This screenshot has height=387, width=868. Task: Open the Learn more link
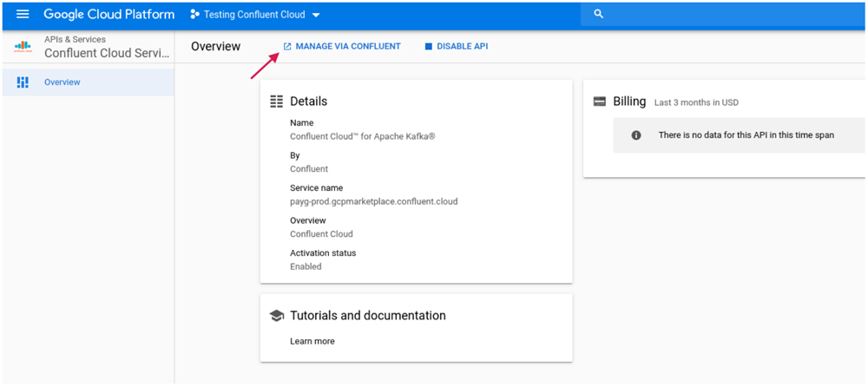coord(312,341)
